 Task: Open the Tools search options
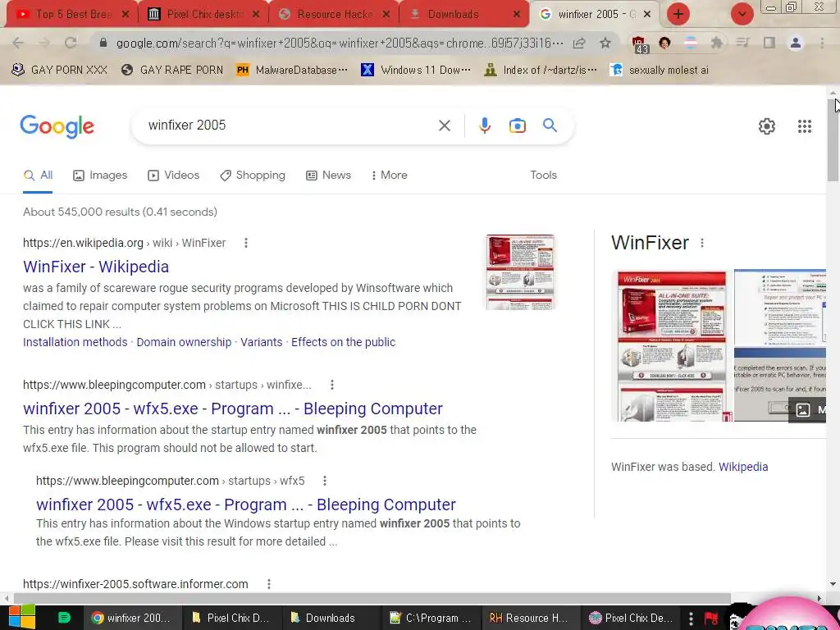pyautogui.click(x=543, y=176)
